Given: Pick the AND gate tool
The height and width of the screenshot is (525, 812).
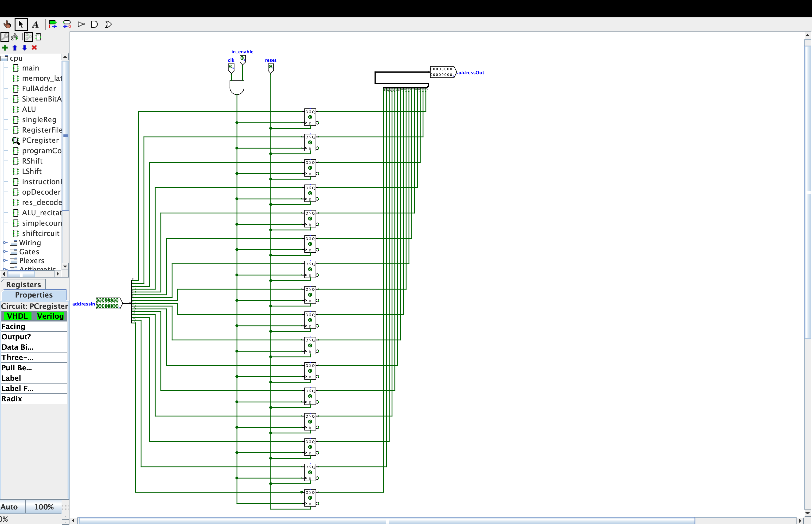Looking at the screenshot, I should [94, 24].
